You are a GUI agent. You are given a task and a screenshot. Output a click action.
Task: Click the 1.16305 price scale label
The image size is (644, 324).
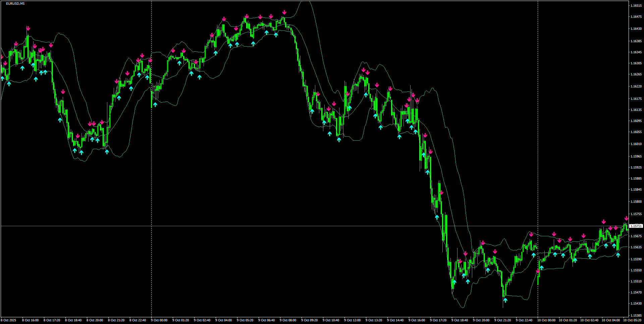pyautogui.click(x=636, y=63)
